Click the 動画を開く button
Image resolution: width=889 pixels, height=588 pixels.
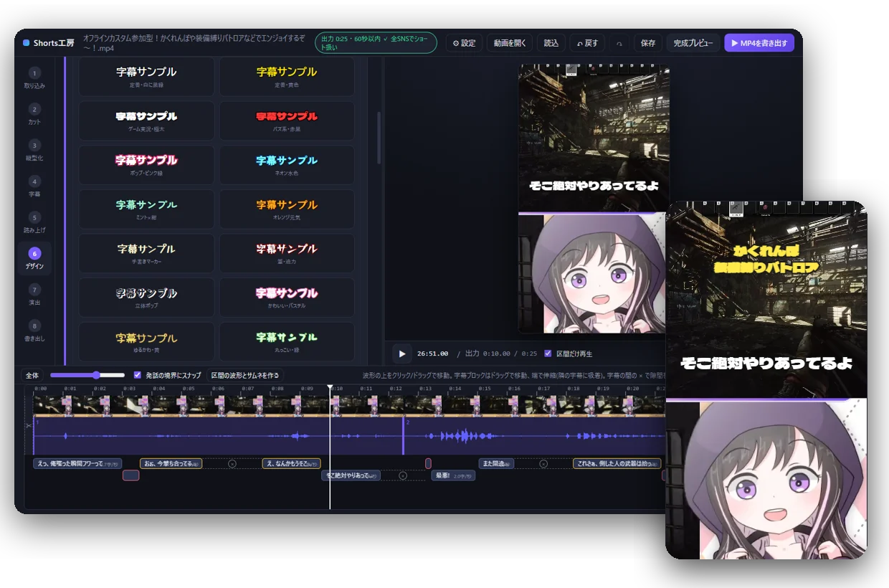(510, 43)
